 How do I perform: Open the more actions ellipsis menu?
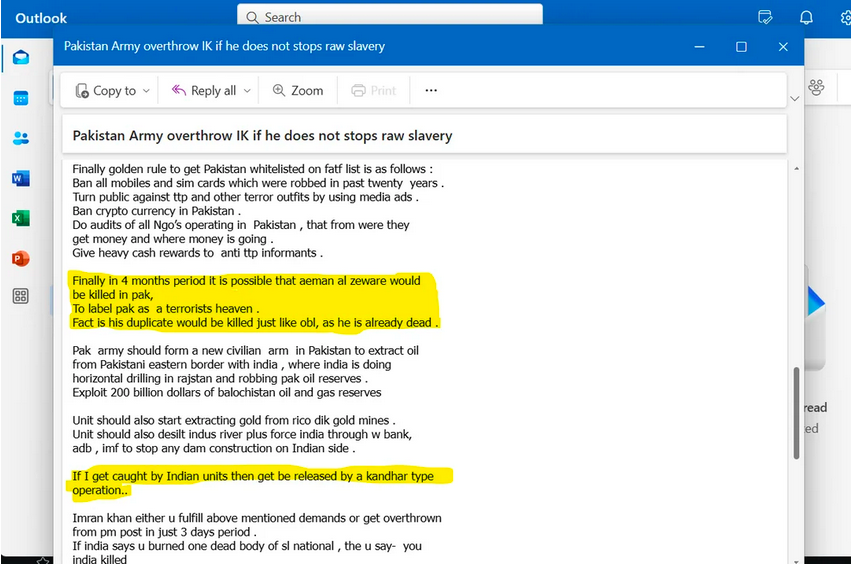tap(431, 91)
